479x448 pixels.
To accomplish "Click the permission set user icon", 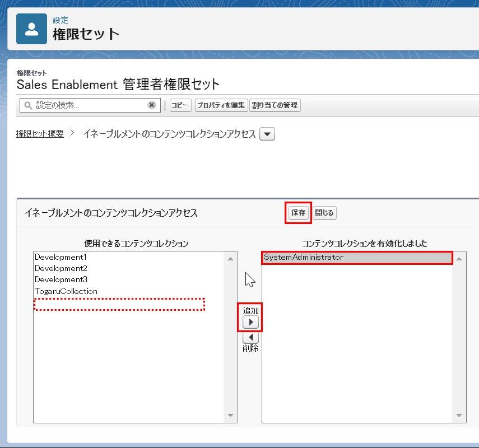I will point(31,29).
